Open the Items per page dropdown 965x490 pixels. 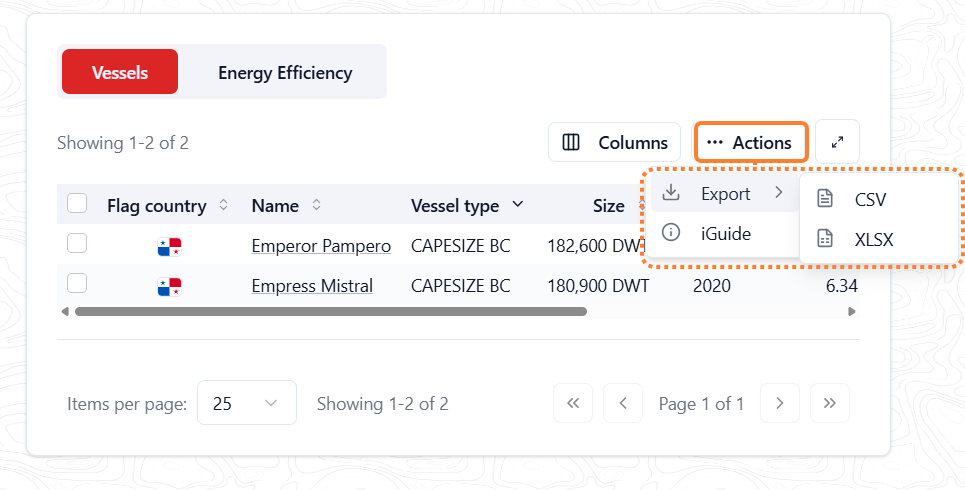(247, 403)
